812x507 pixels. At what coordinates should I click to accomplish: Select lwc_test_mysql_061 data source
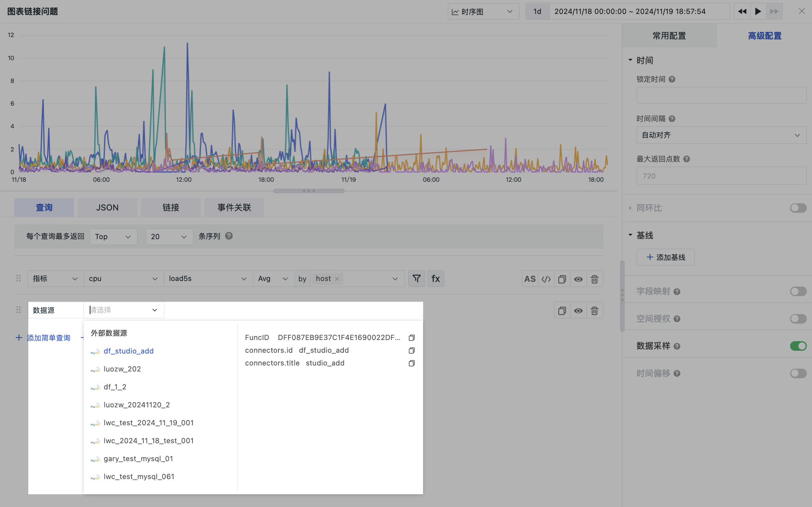click(139, 477)
